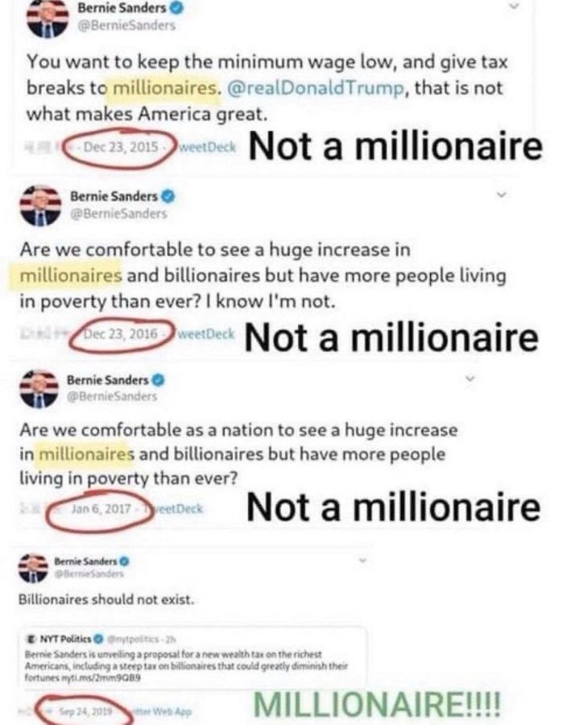
Task: Open the third tweet's chevron dropdown
Action: (x=470, y=379)
